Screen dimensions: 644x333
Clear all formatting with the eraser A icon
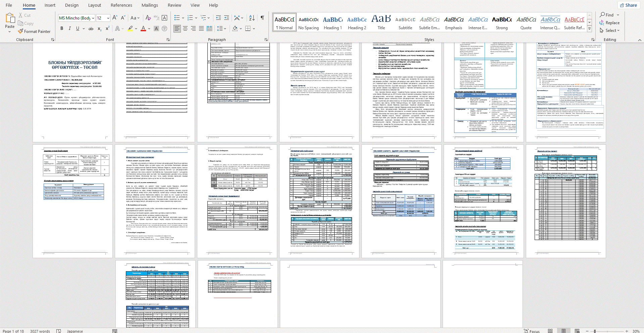pos(148,18)
